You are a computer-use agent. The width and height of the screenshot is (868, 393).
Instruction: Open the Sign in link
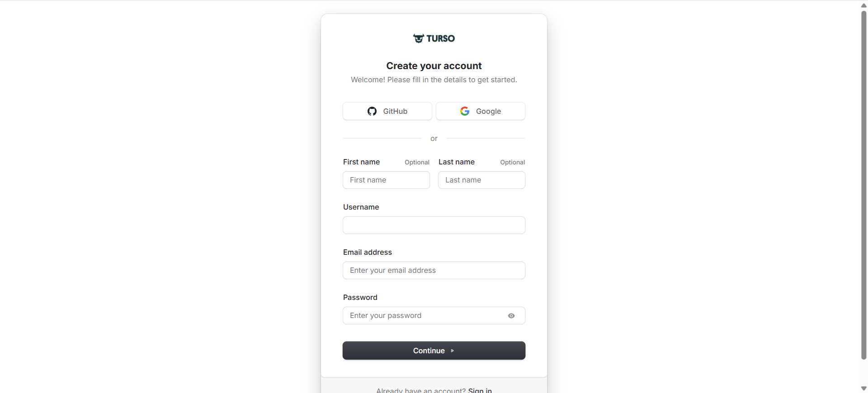(x=480, y=390)
